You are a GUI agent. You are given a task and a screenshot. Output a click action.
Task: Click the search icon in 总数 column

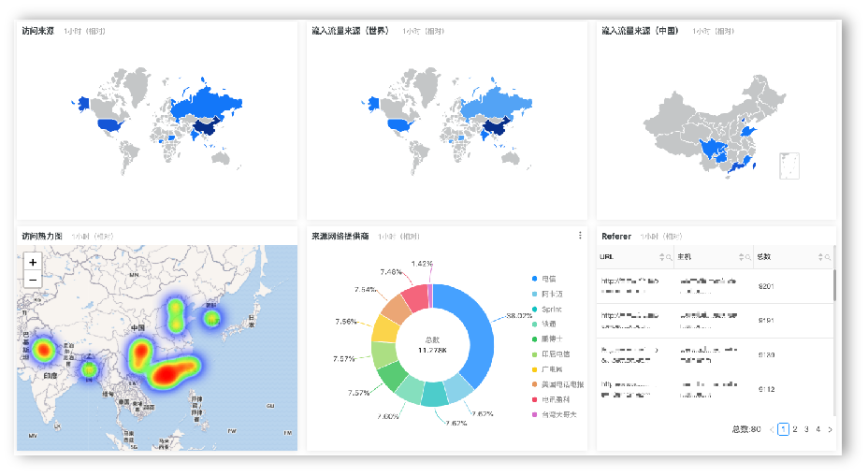(827, 257)
